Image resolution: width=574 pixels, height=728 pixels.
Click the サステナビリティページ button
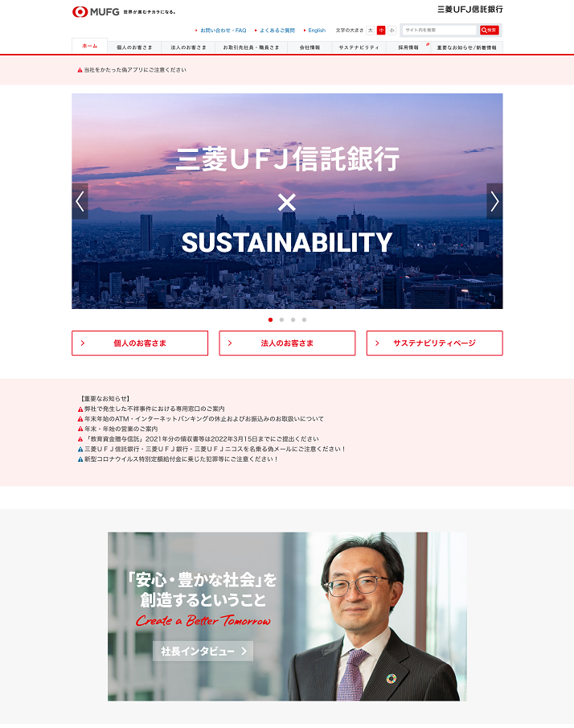click(x=434, y=343)
